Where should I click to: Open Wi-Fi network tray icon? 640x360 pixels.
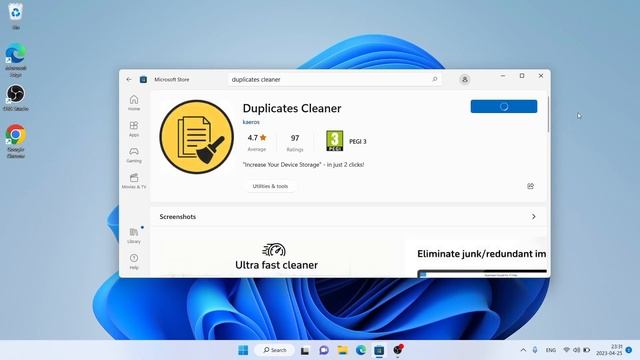(567, 350)
